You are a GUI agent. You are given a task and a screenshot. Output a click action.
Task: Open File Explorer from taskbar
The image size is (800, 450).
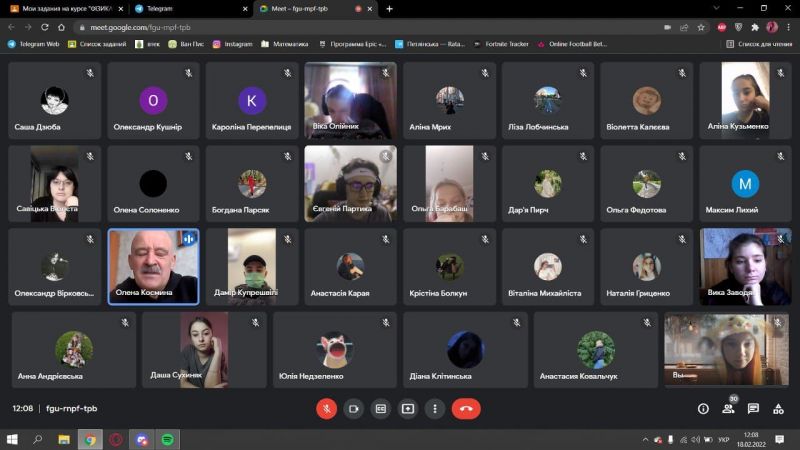(x=64, y=439)
